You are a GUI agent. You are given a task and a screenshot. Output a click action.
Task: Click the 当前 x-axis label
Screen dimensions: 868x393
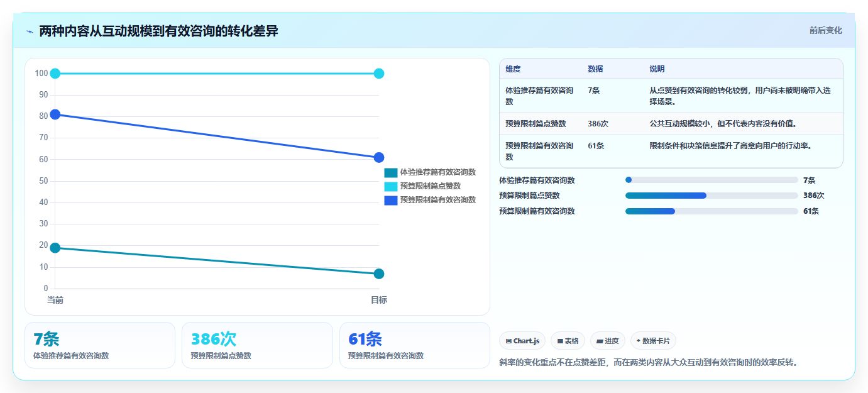[x=55, y=300]
